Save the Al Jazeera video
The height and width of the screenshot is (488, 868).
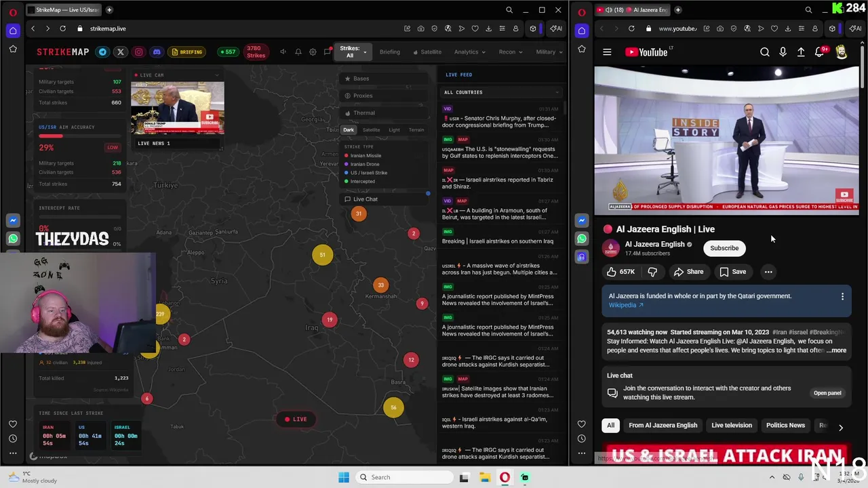(732, 272)
